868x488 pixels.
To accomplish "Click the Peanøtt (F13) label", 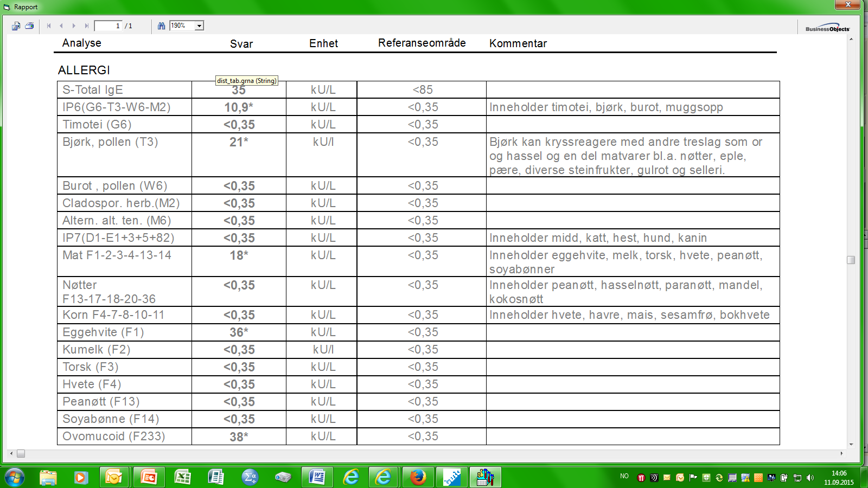I will click(101, 401).
